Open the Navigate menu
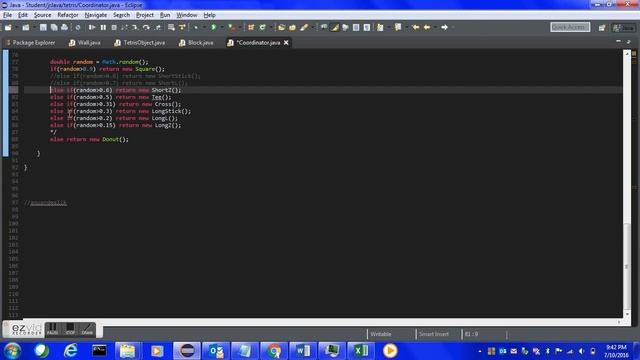This screenshot has height=360, width=640. coord(96,15)
